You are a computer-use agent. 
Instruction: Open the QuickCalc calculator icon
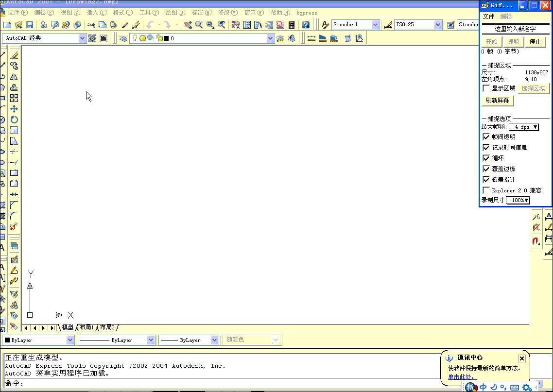[292, 25]
